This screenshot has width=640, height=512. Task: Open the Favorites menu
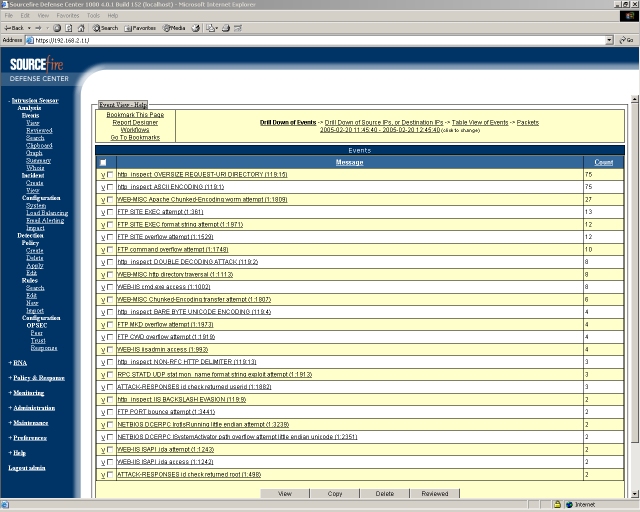pos(68,16)
